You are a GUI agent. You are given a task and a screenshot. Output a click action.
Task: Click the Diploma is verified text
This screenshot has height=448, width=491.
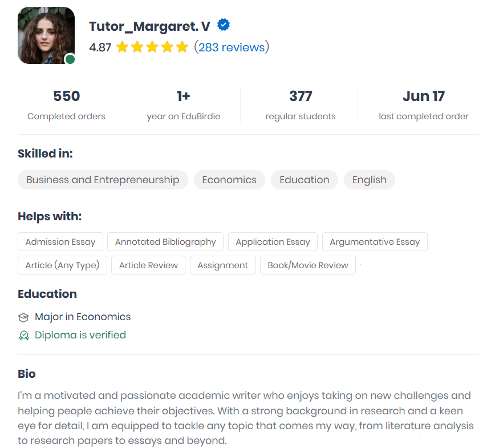80,335
